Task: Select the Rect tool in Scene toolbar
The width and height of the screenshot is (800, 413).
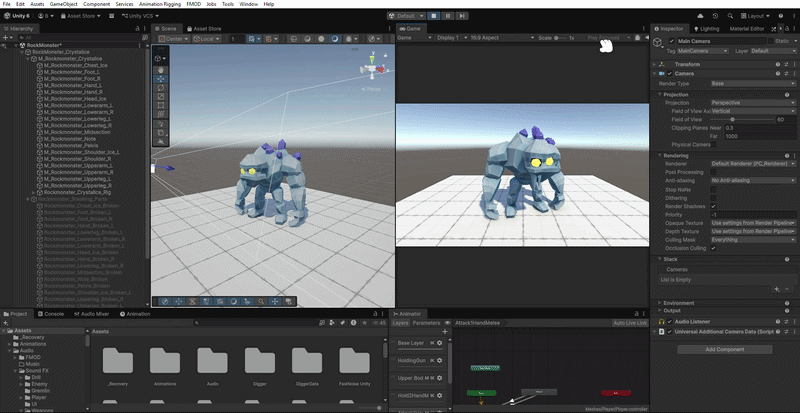Action: 161,105
